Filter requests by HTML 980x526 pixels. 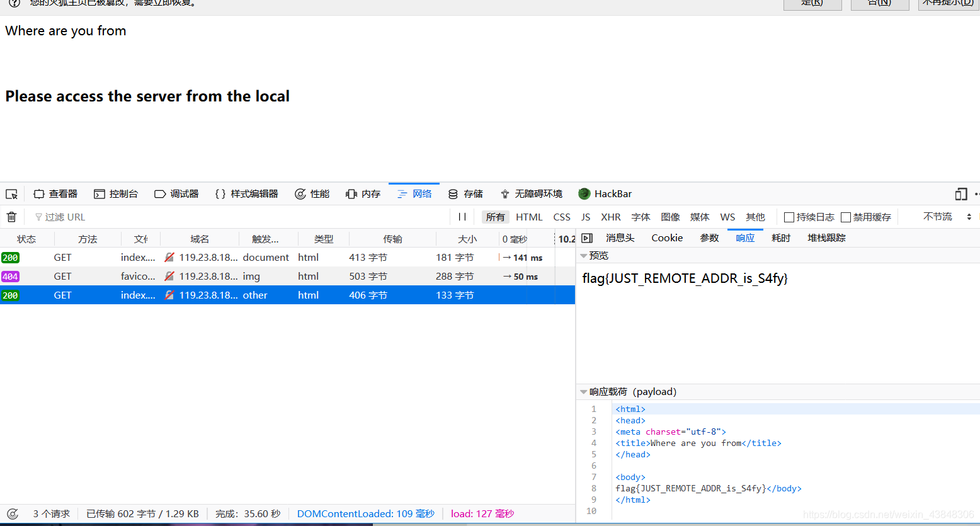coord(529,217)
